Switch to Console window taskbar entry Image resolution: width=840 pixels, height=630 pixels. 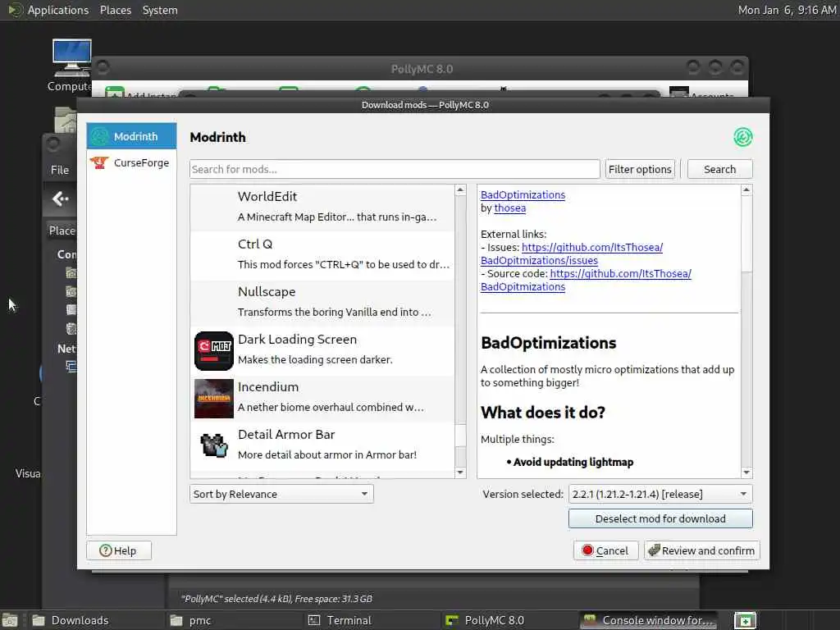[649, 620]
